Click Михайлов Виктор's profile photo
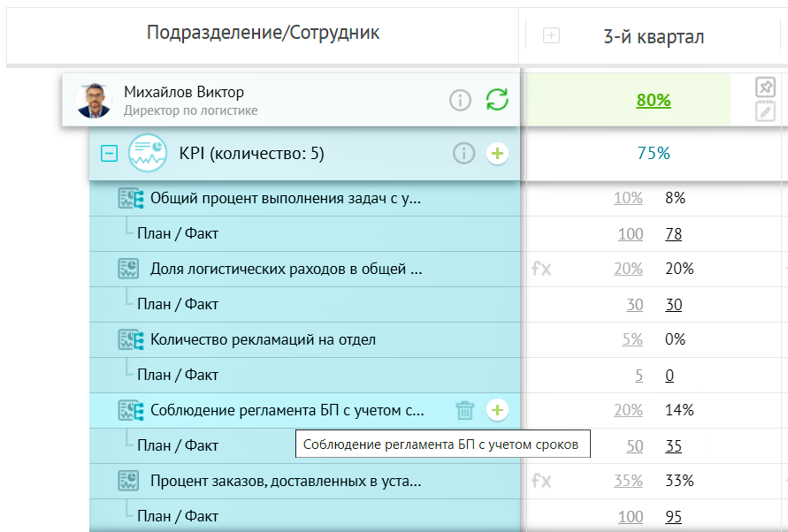 [92, 99]
